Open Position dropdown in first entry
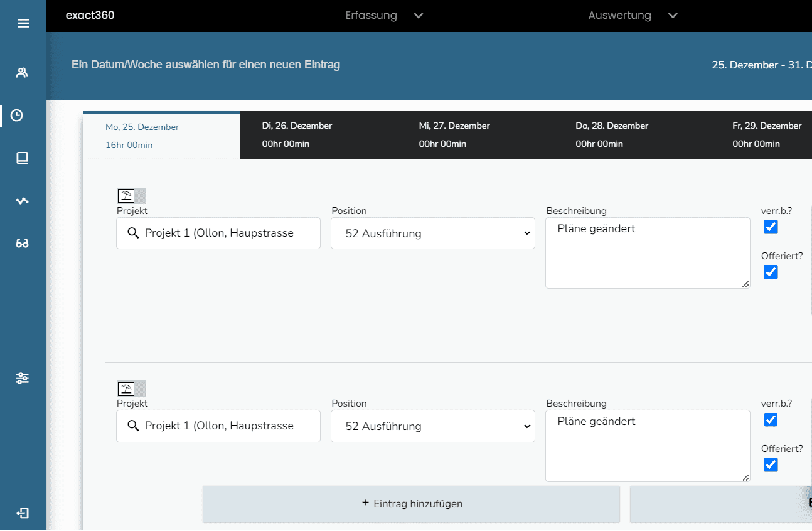Screen dimensions: 812x531 [x=432, y=233]
